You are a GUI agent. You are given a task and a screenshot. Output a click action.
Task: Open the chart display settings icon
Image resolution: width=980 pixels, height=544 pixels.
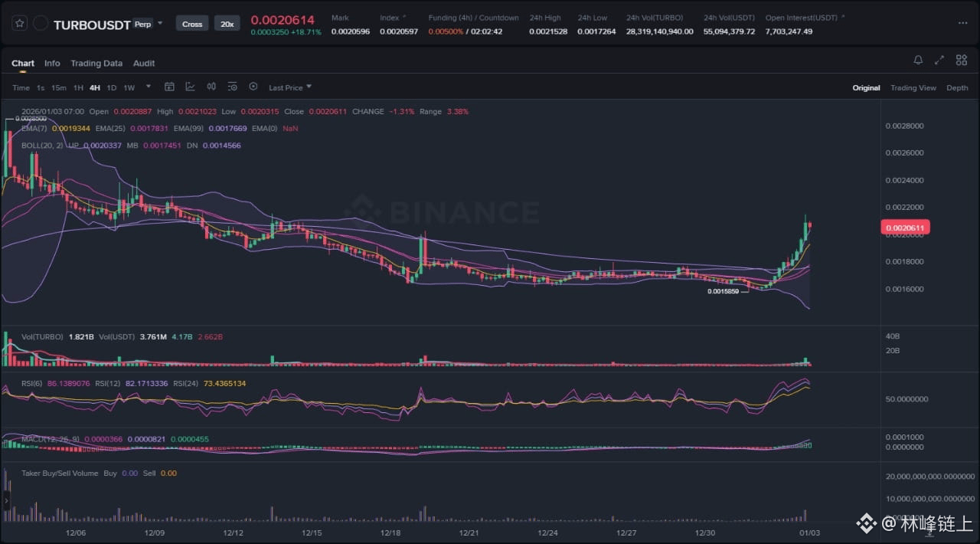(232, 87)
